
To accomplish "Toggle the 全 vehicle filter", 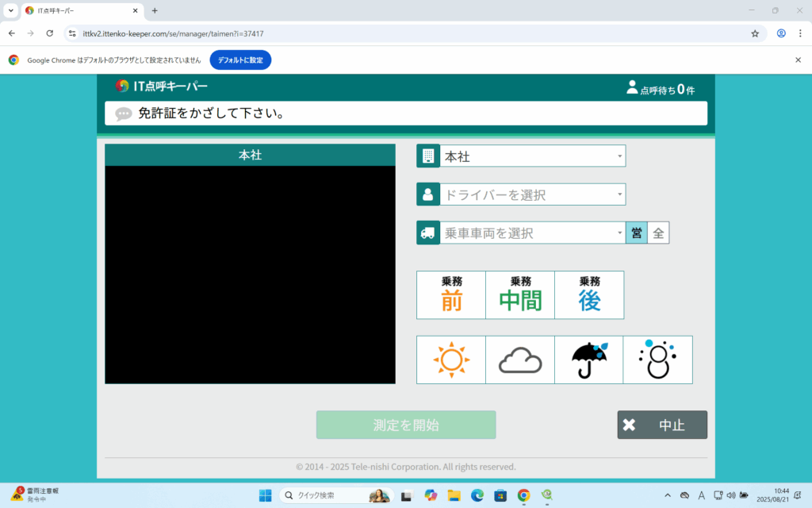I will [x=658, y=233].
